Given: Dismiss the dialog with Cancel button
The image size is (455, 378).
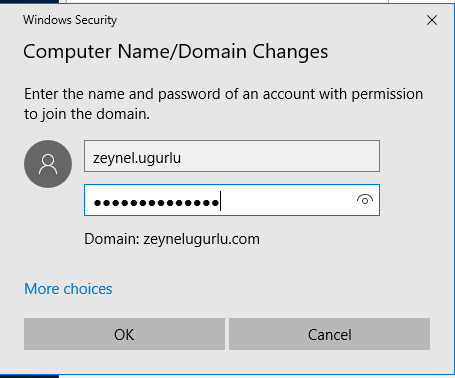Looking at the screenshot, I should coord(329,334).
